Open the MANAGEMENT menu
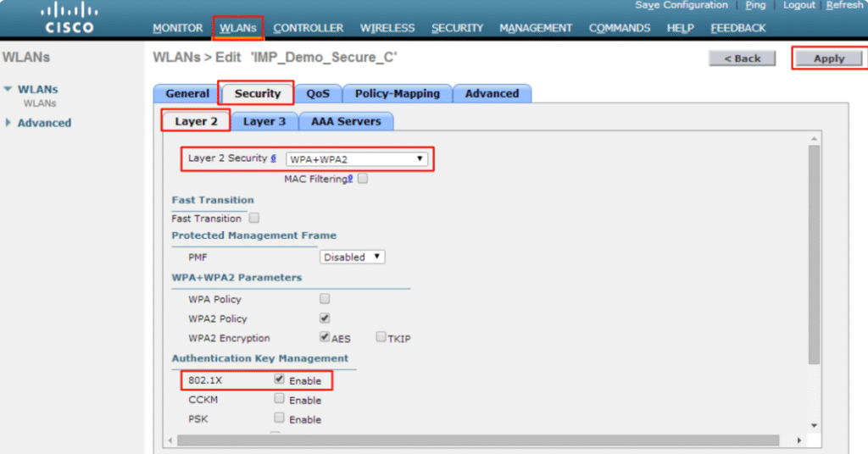868x454 pixels. [536, 28]
